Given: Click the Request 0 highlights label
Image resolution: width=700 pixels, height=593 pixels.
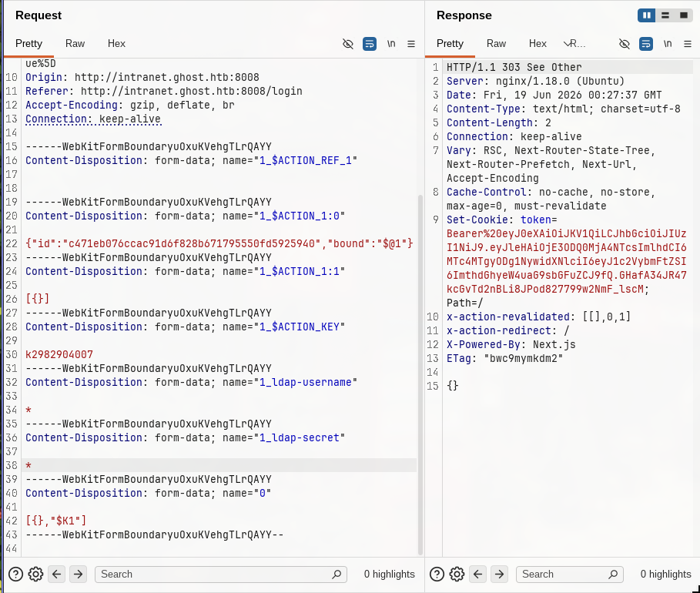Looking at the screenshot, I should pos(390,575).
